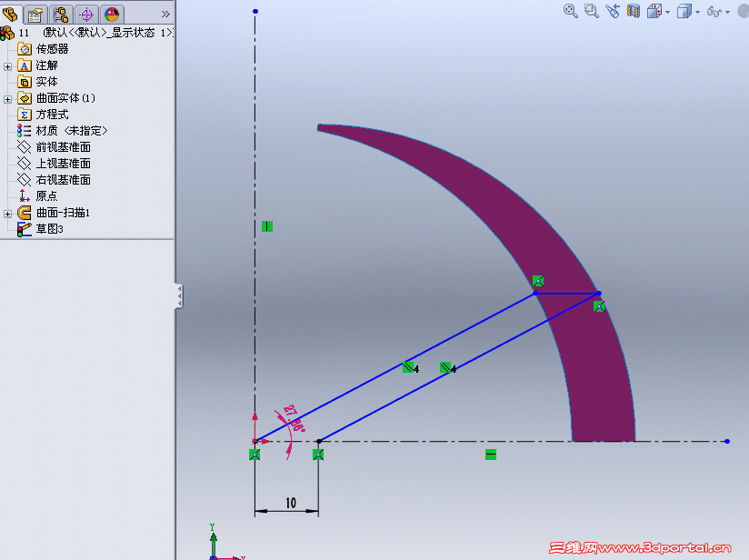This screenshot has width=749, height=560.
Task: Click right endpoint of horizontal centerline
Action: pos(727,442)
